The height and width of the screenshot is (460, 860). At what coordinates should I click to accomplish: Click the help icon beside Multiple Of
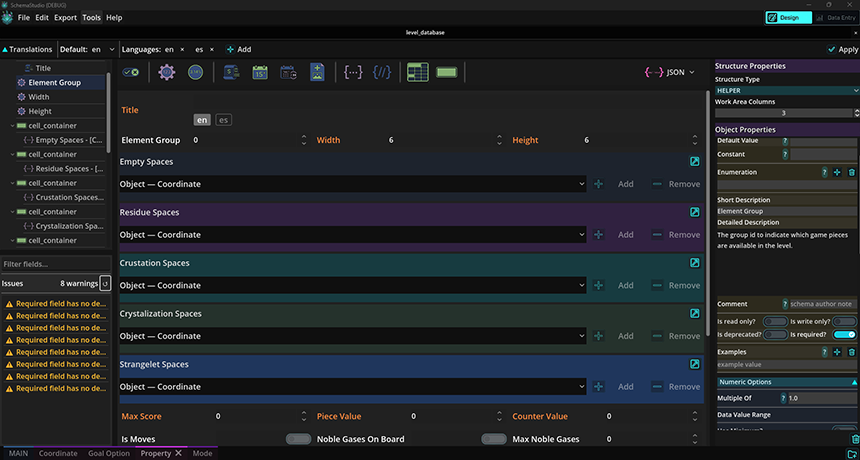tap(783, 399)
